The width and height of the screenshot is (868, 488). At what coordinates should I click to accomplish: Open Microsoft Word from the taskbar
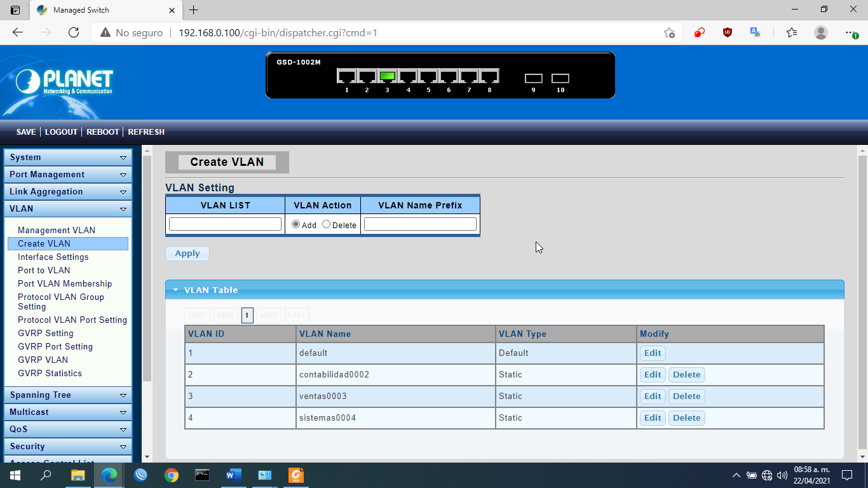(x=234, y=475)
